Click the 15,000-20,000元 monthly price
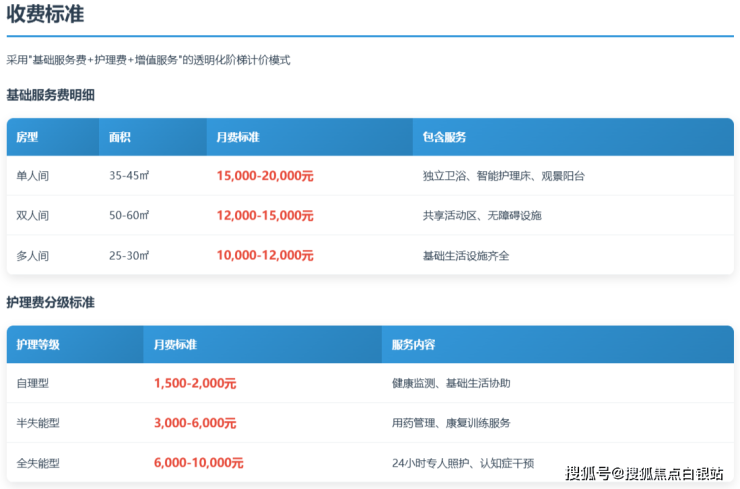This screenshot has height=489, width=740. [x=265, y=176]
